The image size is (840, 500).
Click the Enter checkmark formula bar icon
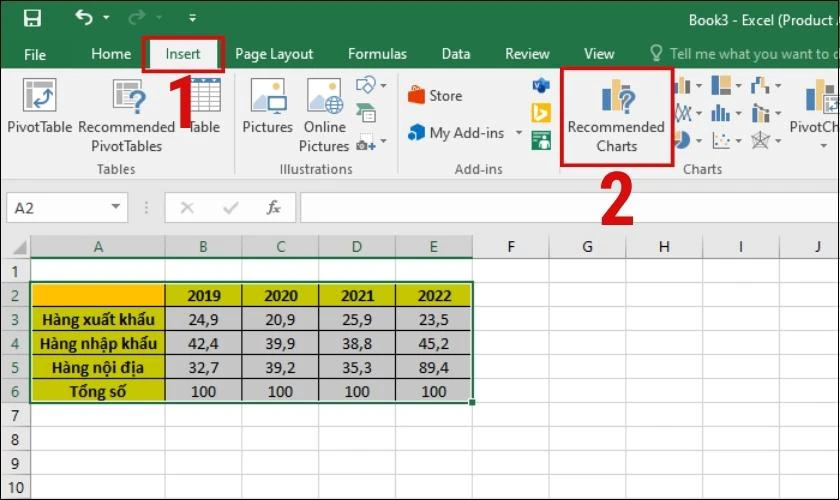230,207
